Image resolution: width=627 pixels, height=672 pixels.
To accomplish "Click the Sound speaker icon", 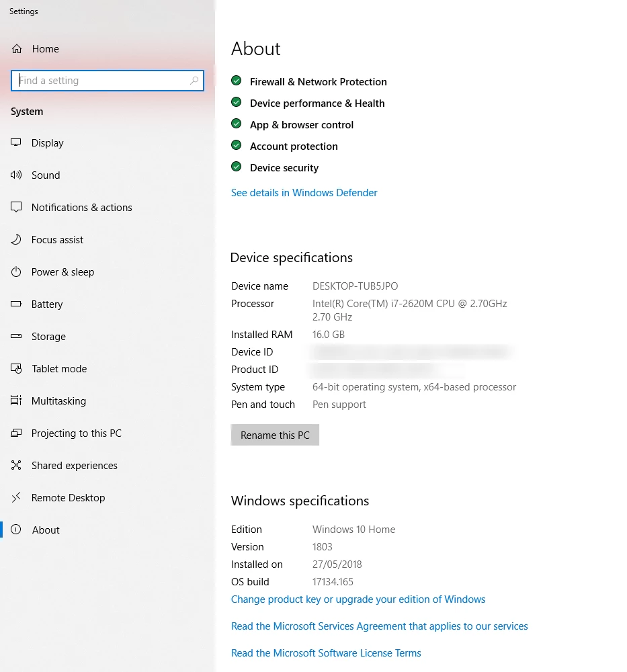I will tap(16, 175).
